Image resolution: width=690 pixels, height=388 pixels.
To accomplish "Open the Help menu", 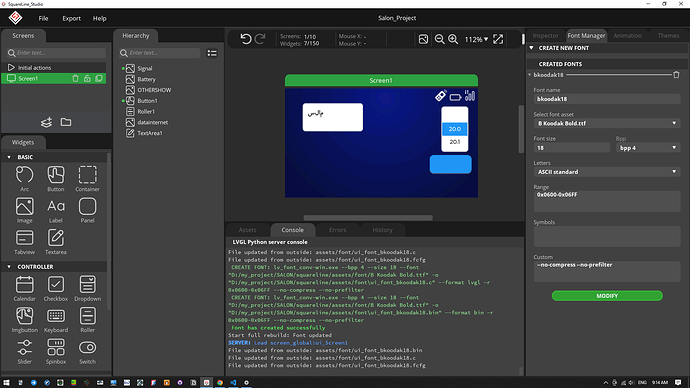I will 99,18.
